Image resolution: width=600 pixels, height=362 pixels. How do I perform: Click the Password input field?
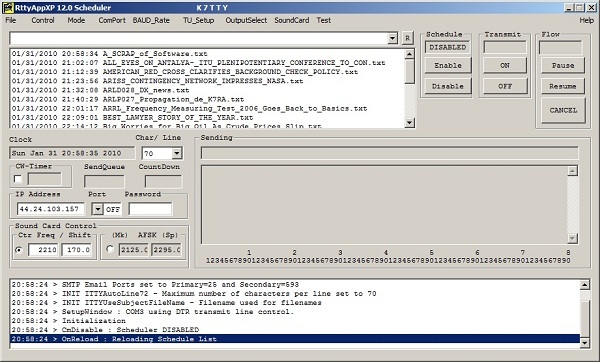(x=150, y=209)
